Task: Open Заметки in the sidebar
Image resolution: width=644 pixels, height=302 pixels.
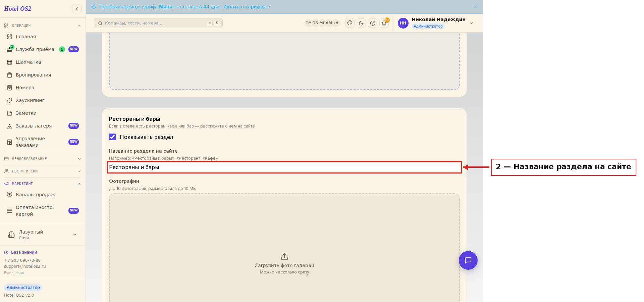Action: (x=43, y=113)
